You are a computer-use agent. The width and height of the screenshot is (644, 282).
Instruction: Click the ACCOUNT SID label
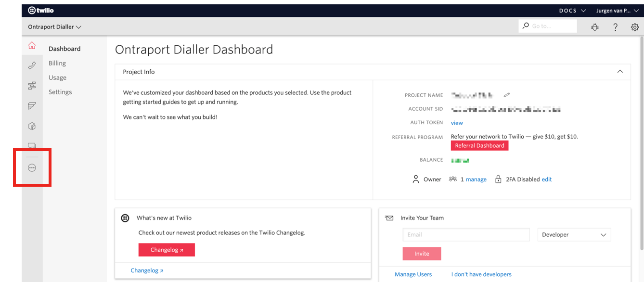coord(425,109)
